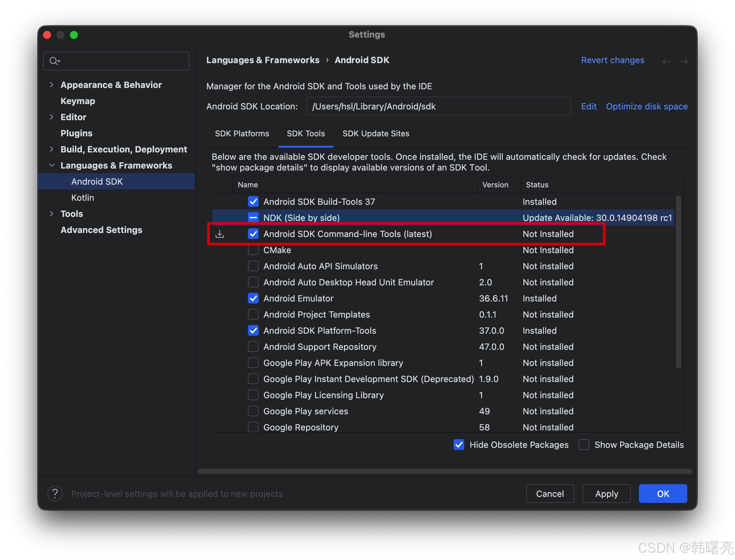The width and height of the screenshot is (735, 560).
Task: Expand Build, Execution, Deployment section
Action: (x=51, y=149)
